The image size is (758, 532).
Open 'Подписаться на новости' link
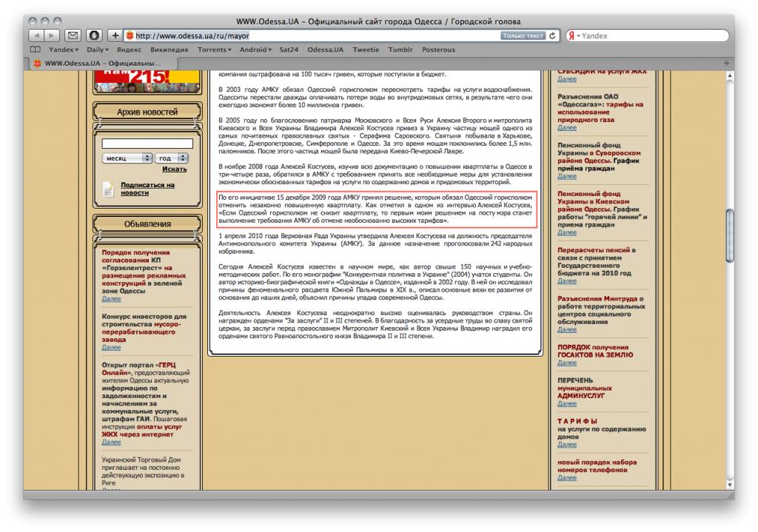click(x=147, y=189)
